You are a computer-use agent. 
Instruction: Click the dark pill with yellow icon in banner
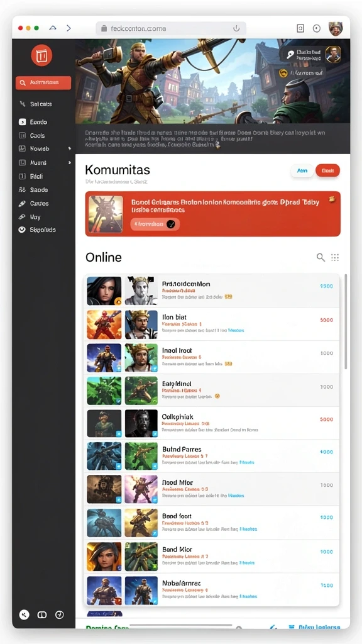coord(302,73)
